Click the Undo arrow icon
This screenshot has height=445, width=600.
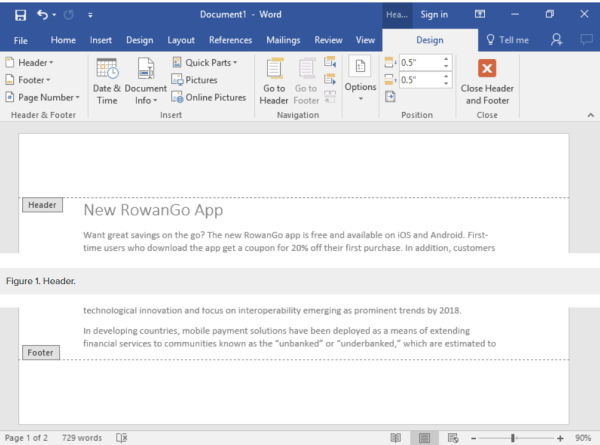[41, 15]
